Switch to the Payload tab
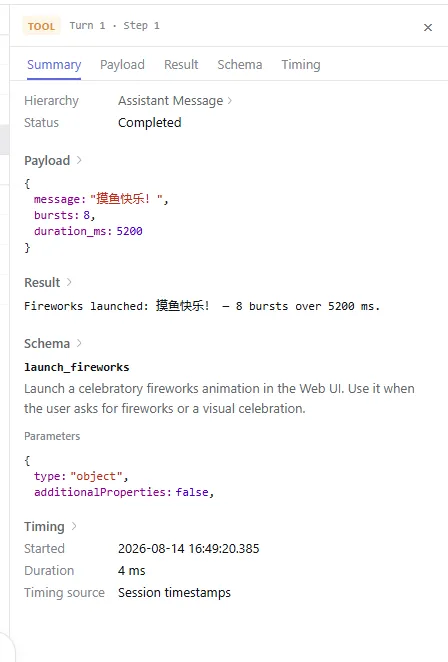The image size is (448, 662). 122,65
